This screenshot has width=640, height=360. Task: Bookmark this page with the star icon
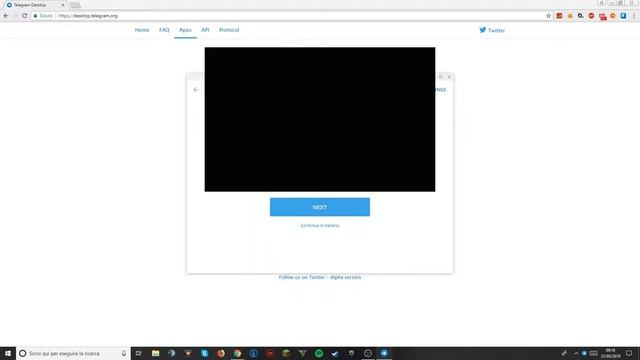click(x=548, y=16)
